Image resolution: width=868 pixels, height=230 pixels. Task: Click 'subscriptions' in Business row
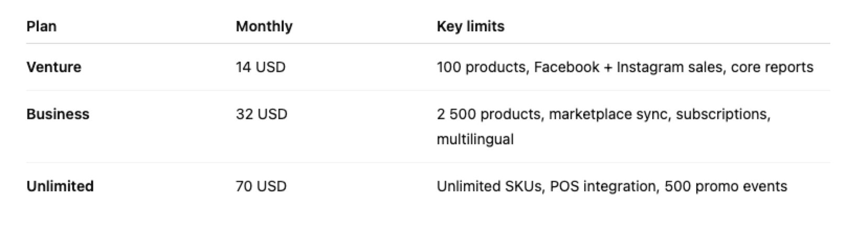(721, 114)
